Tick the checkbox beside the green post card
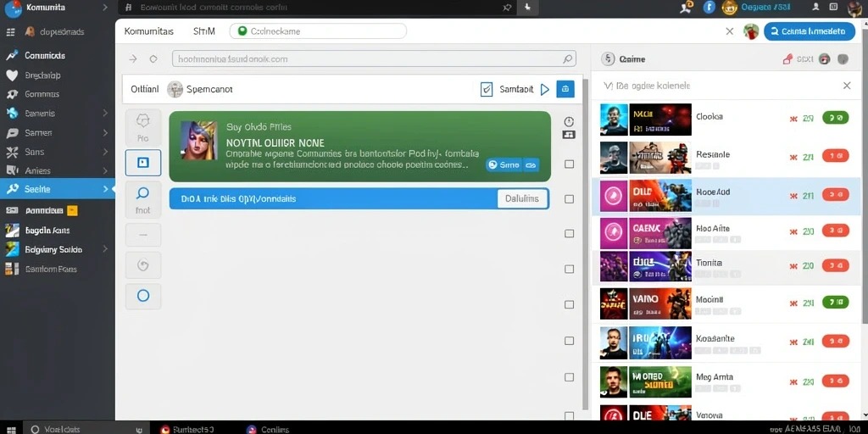The height and width of the screenshot is (434, 868). [x=569, y=164]
